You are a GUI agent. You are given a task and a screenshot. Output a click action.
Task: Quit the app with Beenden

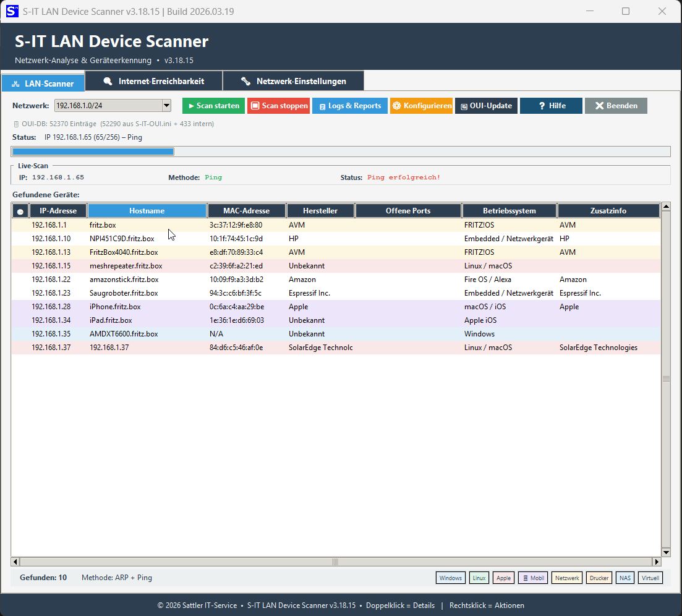(x=616, y=106)
